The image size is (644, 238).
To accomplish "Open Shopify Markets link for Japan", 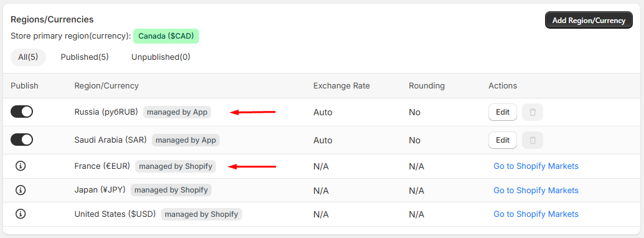I will tap(536, 190).
